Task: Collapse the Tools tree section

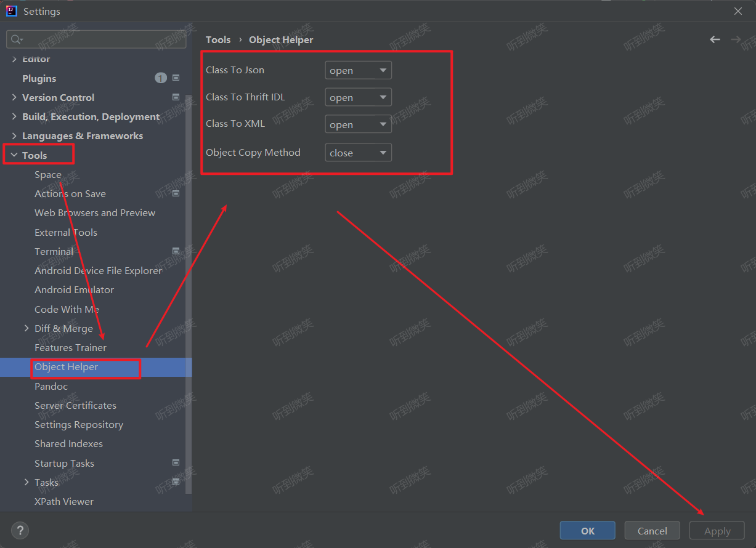Action: [14, 154]
